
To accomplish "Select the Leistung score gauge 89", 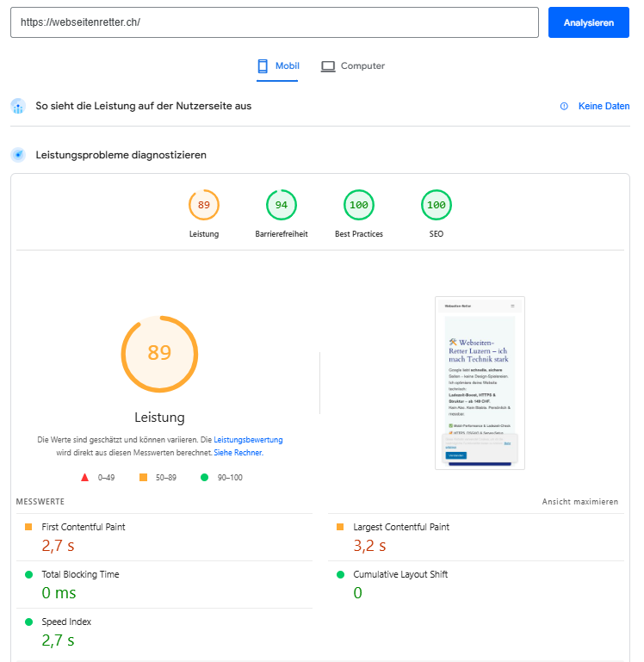I will pyautogui.click(x=204, y=205).
